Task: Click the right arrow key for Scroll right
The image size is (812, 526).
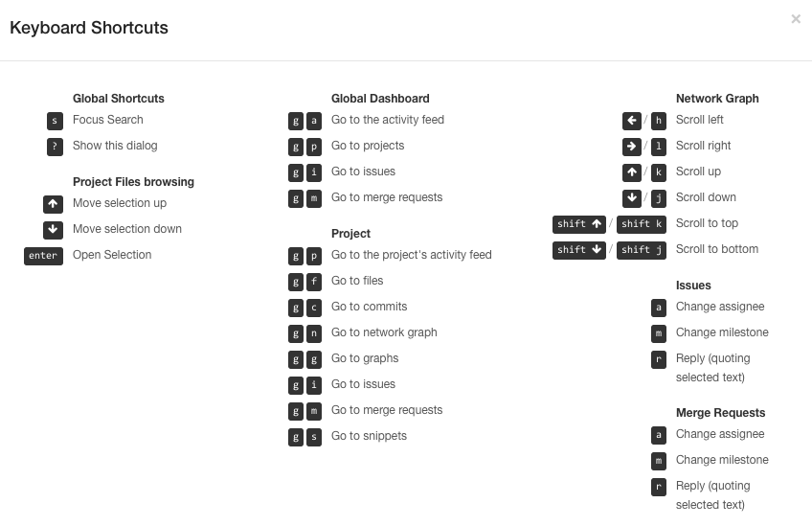Action: [631, 147]
